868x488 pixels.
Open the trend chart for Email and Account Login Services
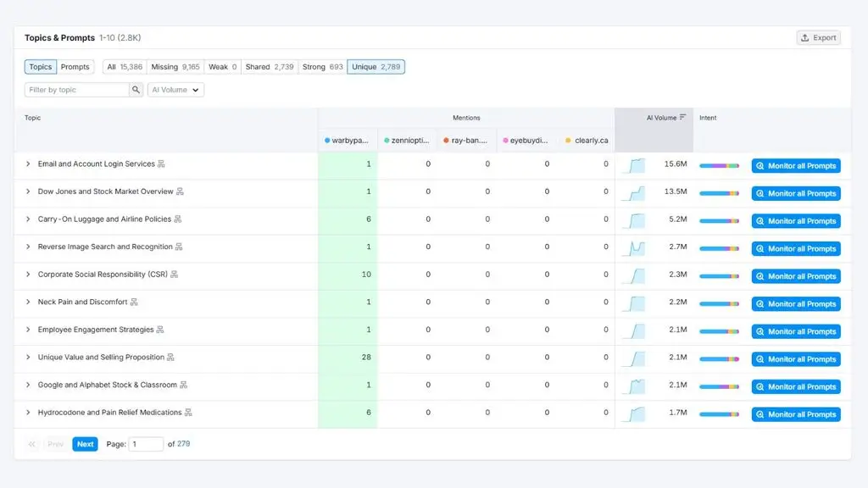(634, 165)
